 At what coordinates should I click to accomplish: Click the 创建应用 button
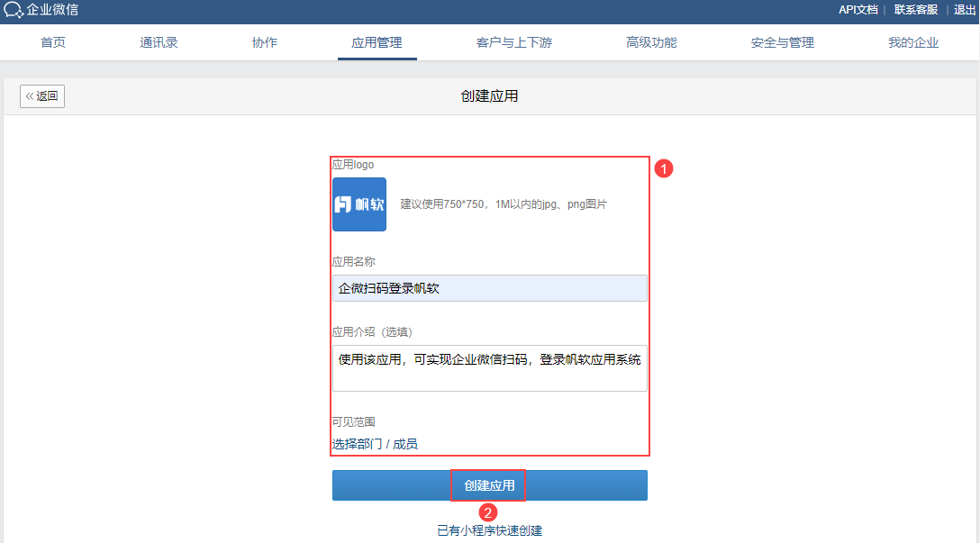(x=489, y=485)
